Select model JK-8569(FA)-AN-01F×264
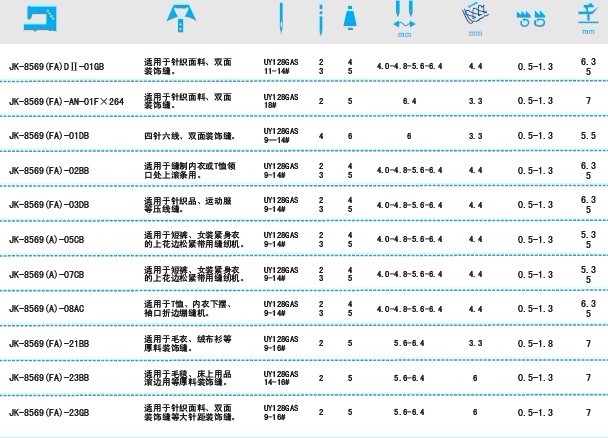This screenshot has width=608, height=438. [x=66, y=100]
